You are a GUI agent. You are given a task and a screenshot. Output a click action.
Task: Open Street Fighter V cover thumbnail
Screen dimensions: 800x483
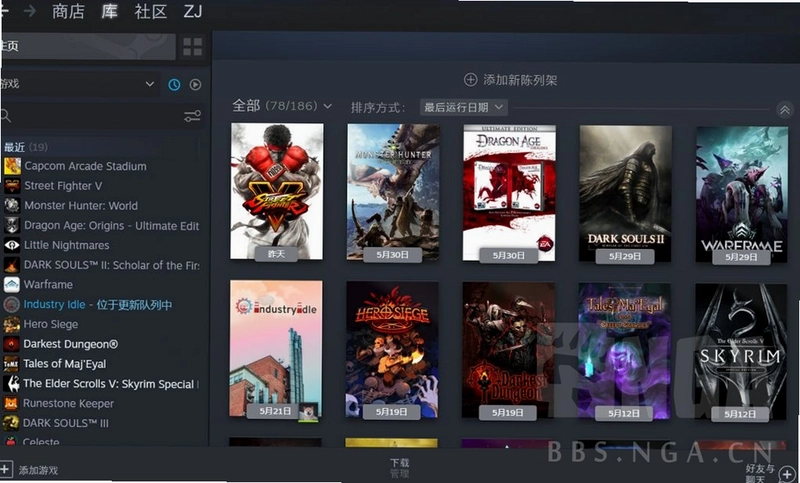[x=277, y=191]
